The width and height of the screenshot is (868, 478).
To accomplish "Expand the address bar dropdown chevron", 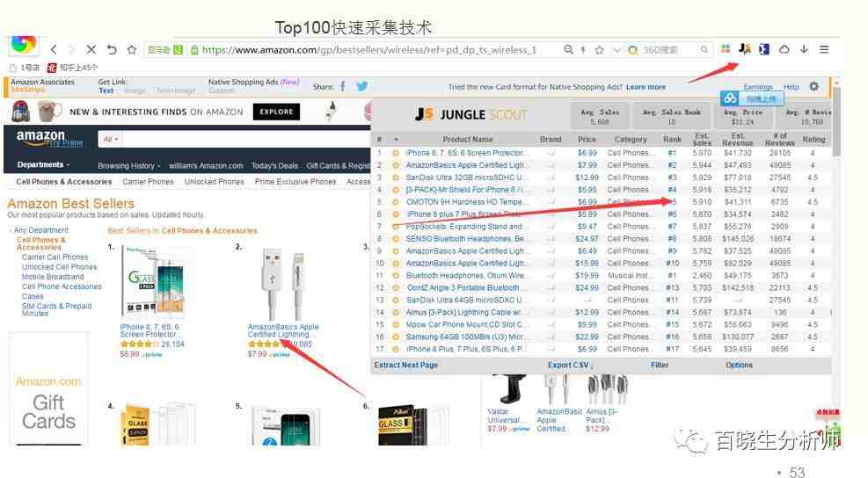I will click(616, 50).
